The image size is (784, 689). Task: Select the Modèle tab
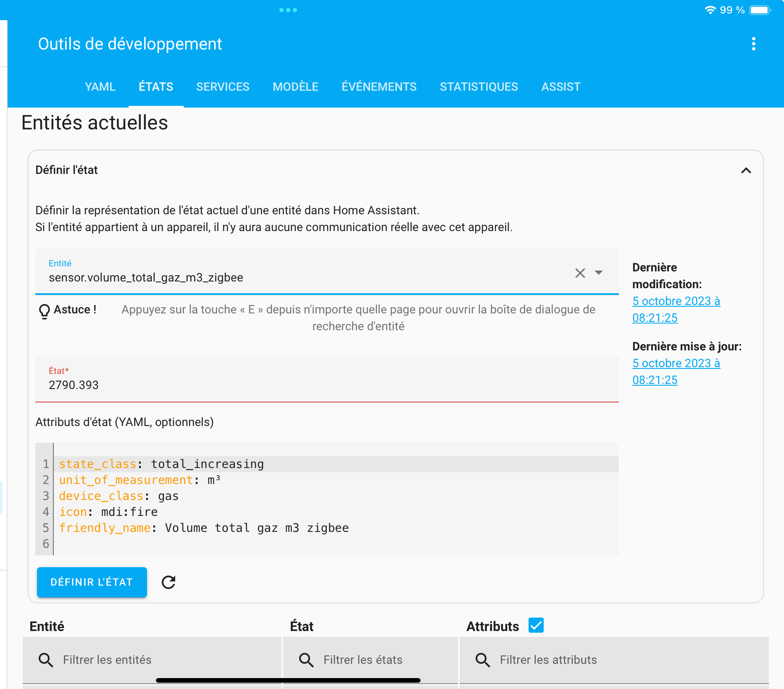295,87
